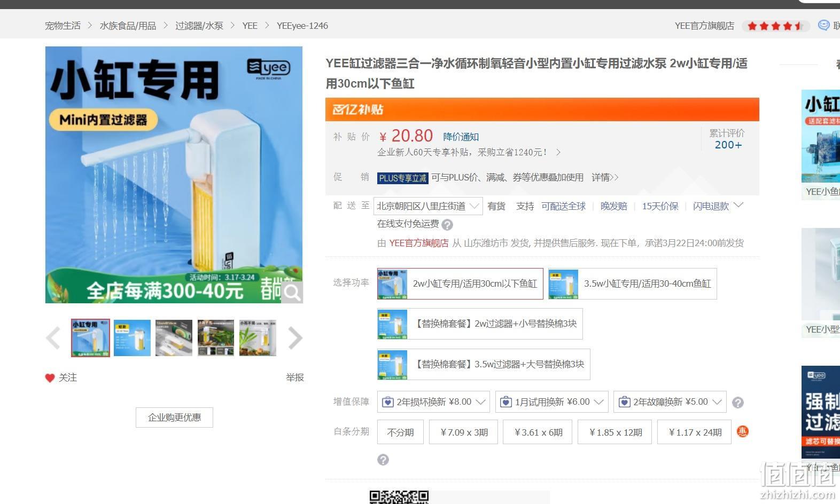
Task: Select the second product thumbnail
Action: [x=132, y=338]
